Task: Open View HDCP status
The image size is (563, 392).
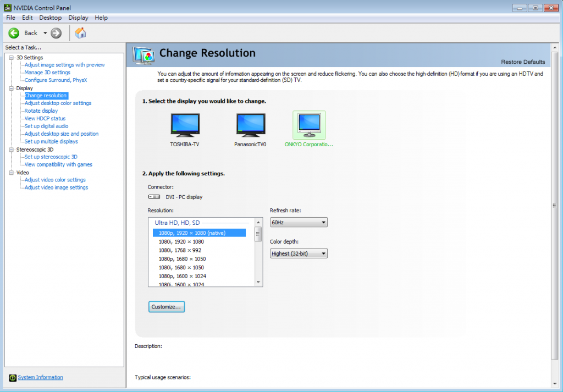Action: [x=45, y=118]
